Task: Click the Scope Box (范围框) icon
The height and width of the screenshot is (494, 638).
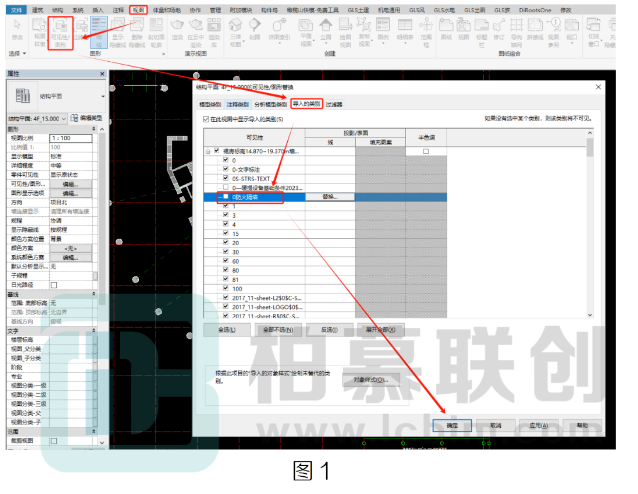Action: point(426,33)
